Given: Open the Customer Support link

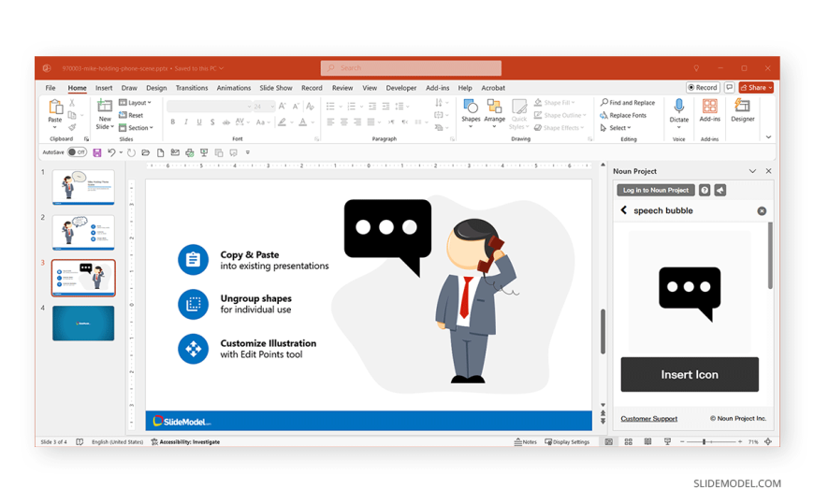Looking at the screenshot, I should click(649, 418).
